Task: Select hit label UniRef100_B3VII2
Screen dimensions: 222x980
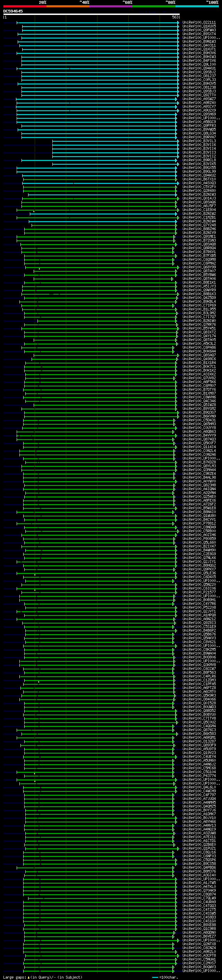Action: point(199,156)
